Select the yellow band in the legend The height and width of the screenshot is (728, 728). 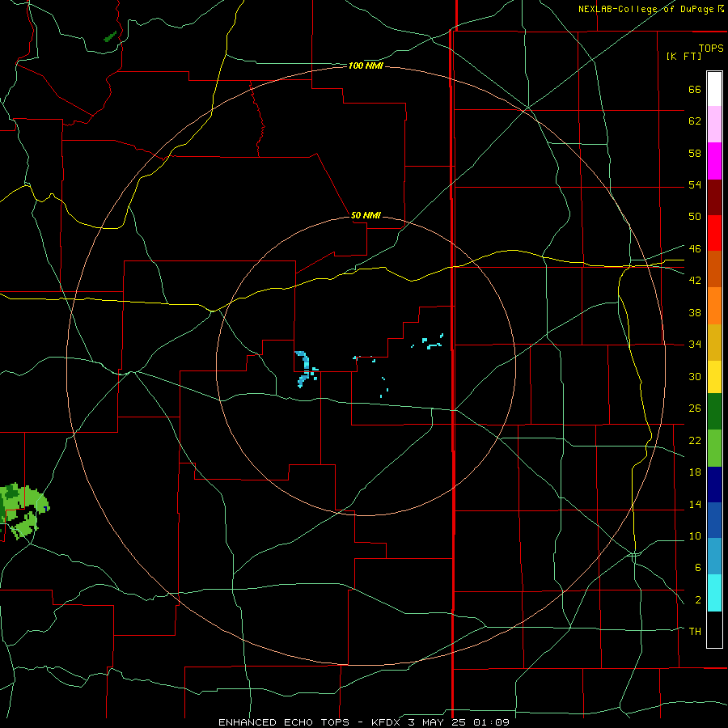(x=714, y=377)
